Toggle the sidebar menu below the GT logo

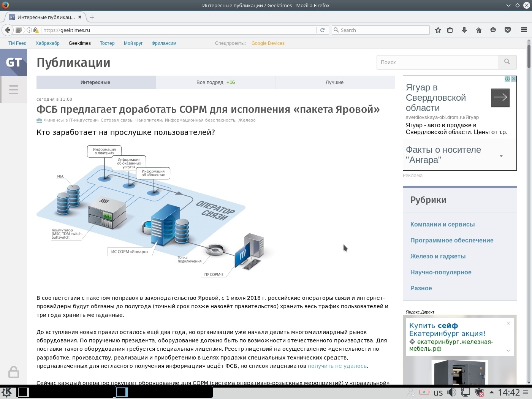pos(14,89)
